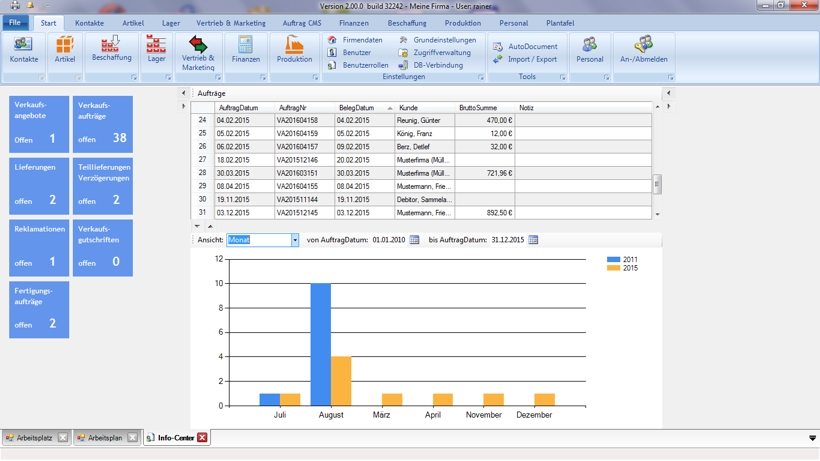The height and width of the screenshot is (461, 820).
Task: Click the bis AuftragDatum date field
Action: point(507,240)
